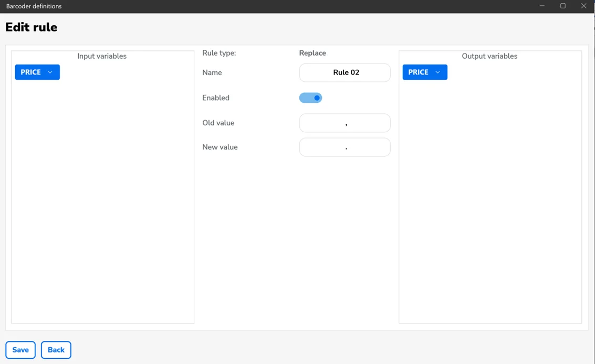
Task: Click the PRICE tag in Input variables
Action: point(31,72)
